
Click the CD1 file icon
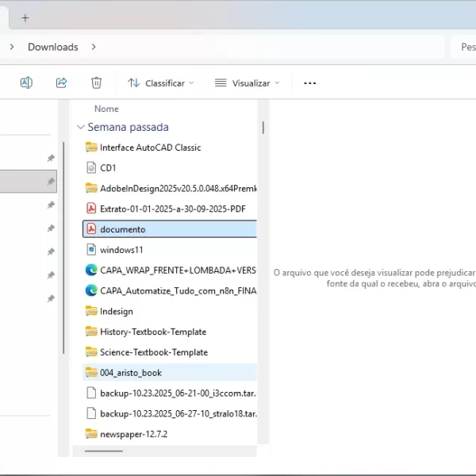91,167
